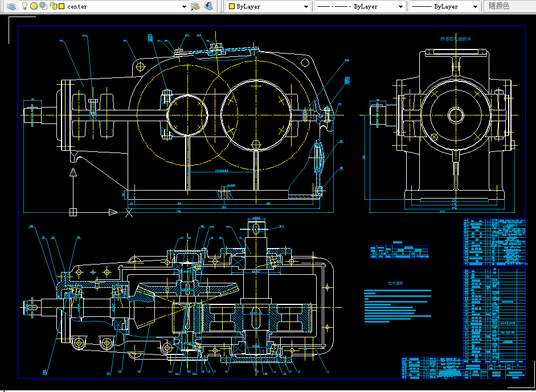Toggle viewport freeze icon for center layer
Image resolution: width=536 pixels, height=392 pixels.
pyautogui.click(x=43, y=6)
